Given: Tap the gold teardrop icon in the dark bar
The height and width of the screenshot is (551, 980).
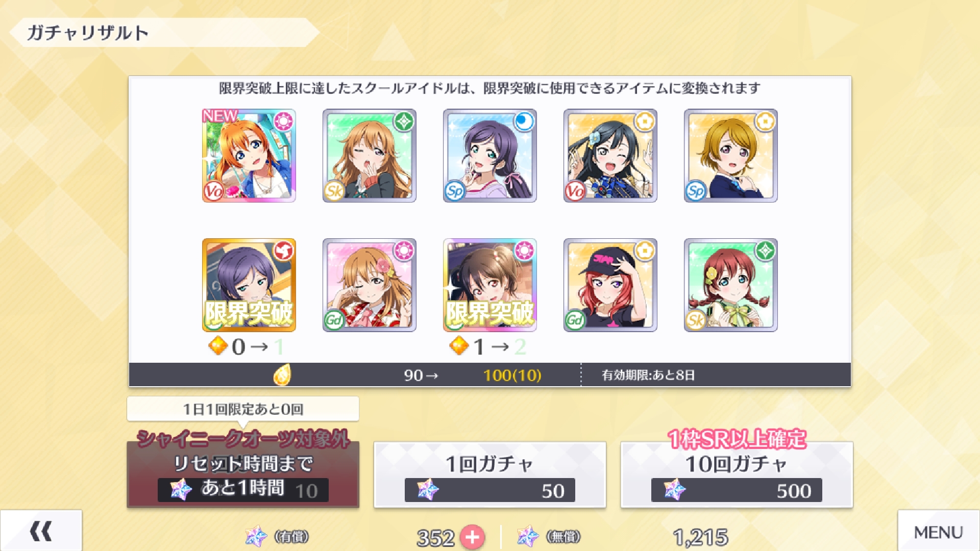Looking at the screenshot, I should (x=282, y=375).
